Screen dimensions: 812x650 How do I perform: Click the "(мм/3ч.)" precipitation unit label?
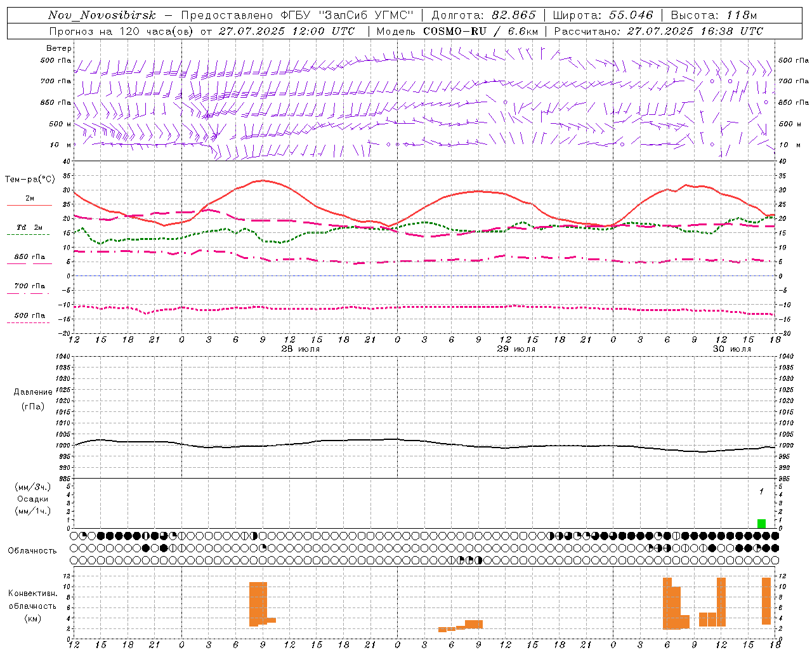[x=32, y=487]
